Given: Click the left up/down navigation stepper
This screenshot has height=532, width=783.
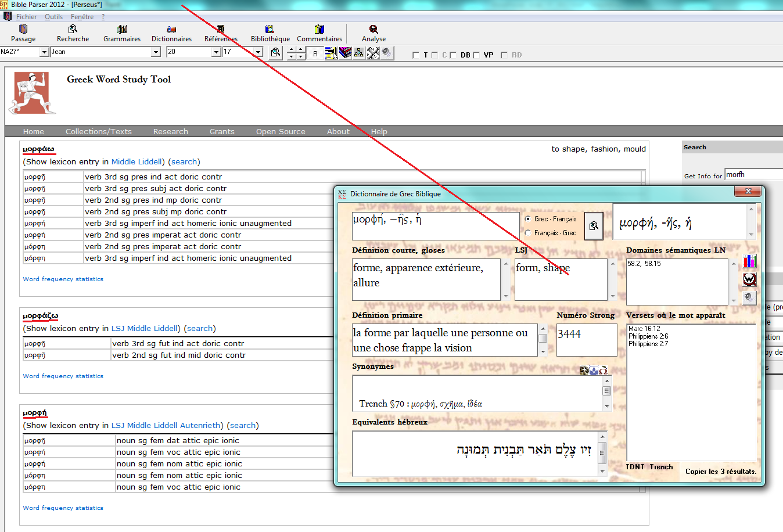Looking at the screenshot, I should 292,53.
